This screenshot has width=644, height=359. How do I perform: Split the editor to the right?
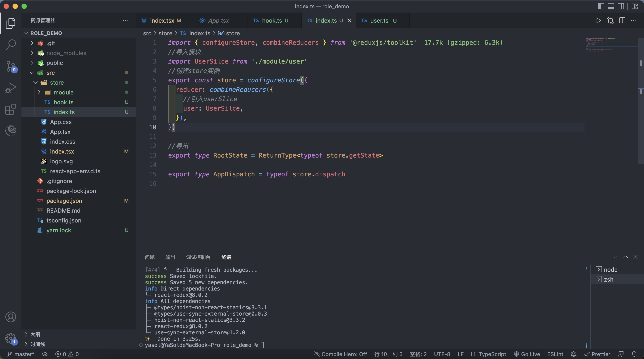pyautogui.click(x=622, y=21)
